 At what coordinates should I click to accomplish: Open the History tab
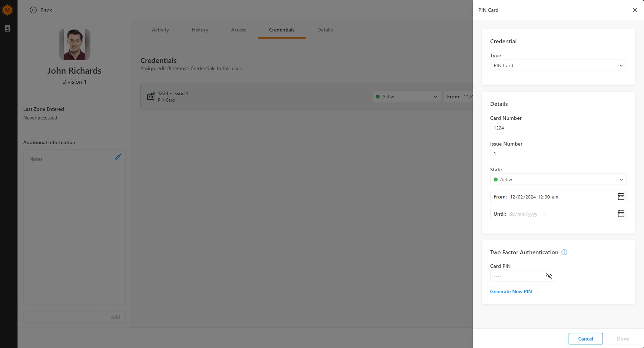(x=200, y=30)
